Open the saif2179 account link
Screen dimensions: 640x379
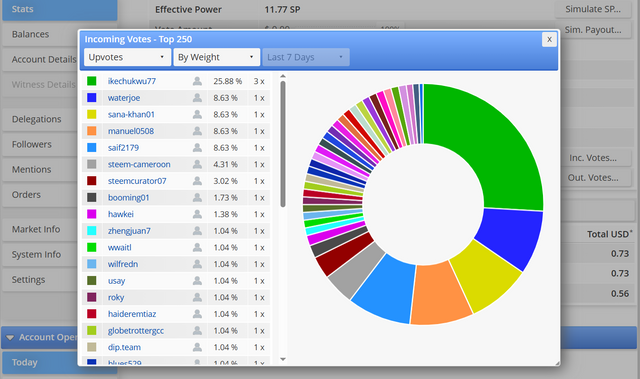(123, 148)
